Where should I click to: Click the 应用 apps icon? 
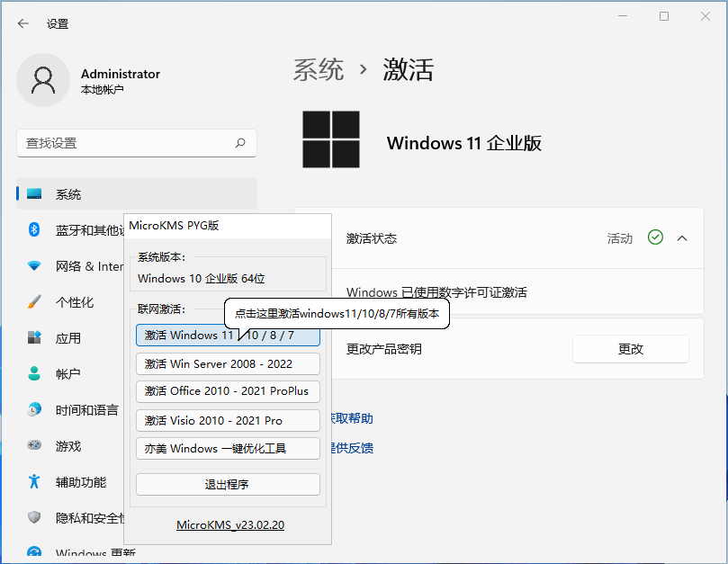tap(34, 337)
